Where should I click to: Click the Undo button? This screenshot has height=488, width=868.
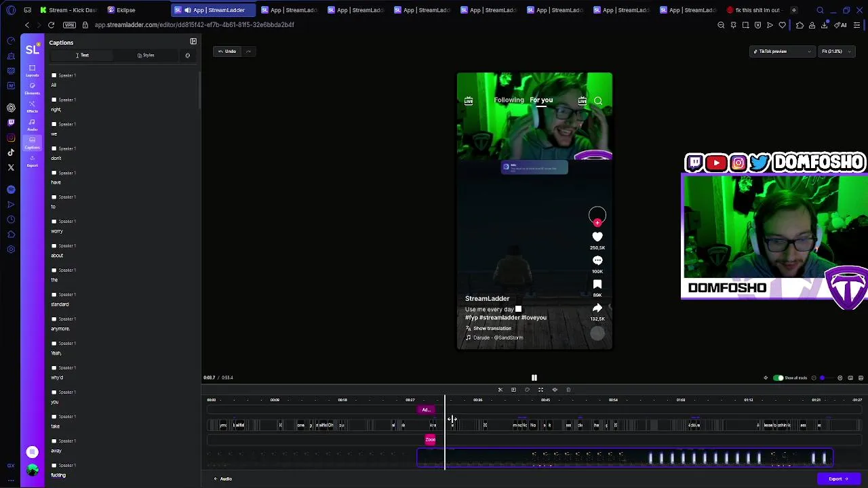tap(227, 52)
